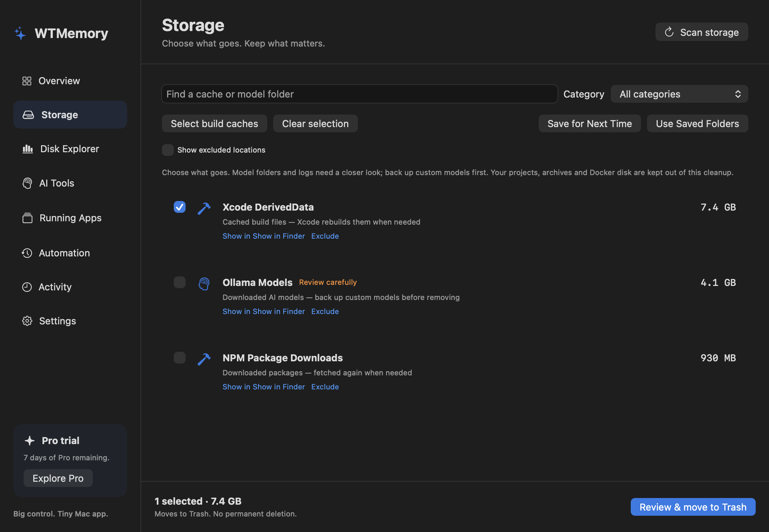Focus the Find a cache search field

[x=360, y=94]
